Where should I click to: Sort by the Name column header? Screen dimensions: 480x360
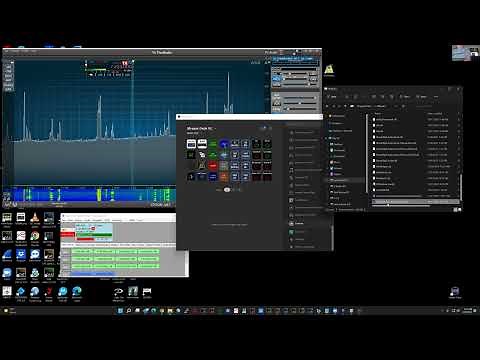point(378,113)
